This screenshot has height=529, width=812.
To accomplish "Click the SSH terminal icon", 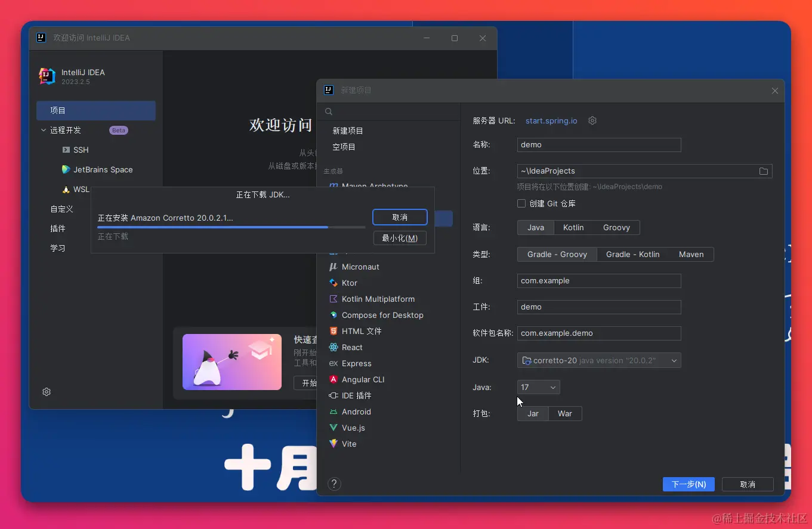I will coord(66,150).
